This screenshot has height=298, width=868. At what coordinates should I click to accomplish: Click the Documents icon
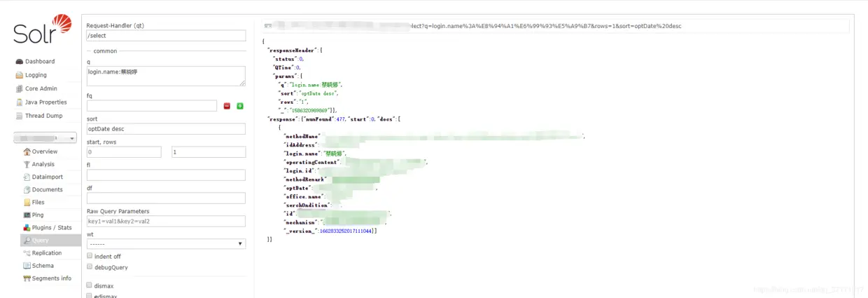27,189
